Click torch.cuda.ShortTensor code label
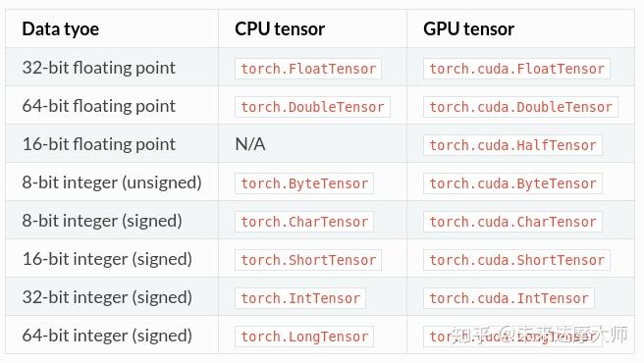 (516, 260)
